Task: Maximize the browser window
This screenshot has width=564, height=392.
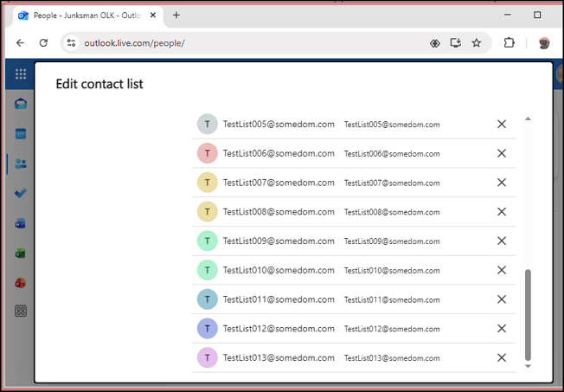Action: [x=537, y=15]
